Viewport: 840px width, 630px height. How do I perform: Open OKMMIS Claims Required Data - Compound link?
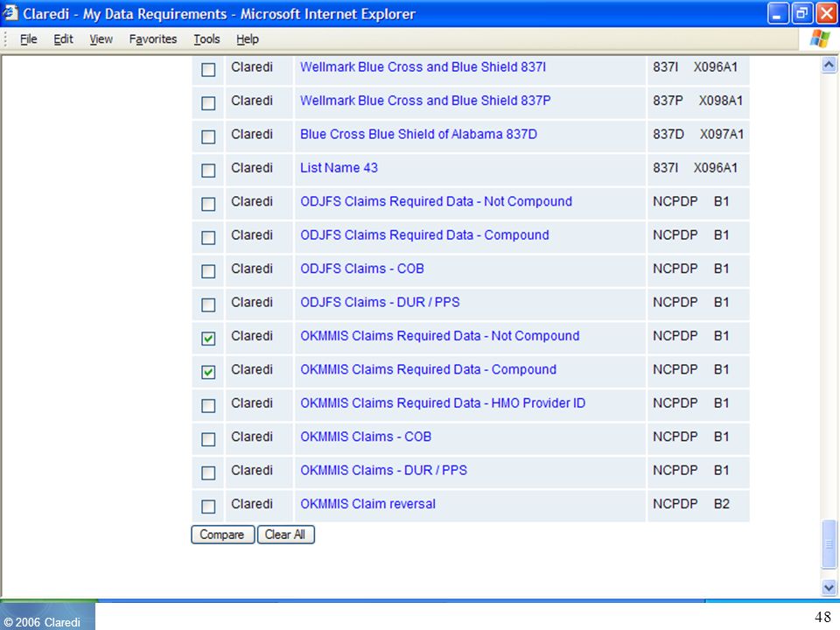(428, 369)
